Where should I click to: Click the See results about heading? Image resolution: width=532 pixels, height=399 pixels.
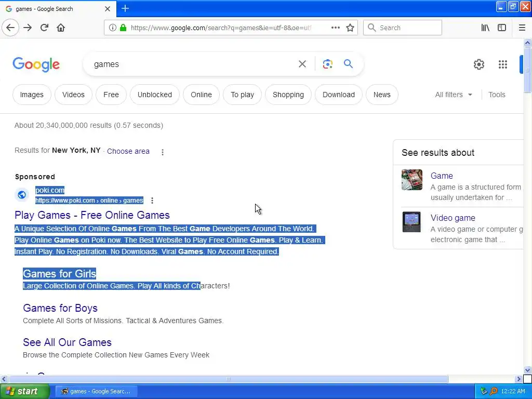click(438, 153)
